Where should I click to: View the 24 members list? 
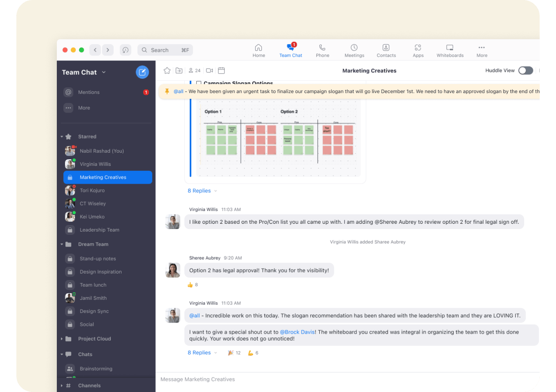[x=194, y=71]
